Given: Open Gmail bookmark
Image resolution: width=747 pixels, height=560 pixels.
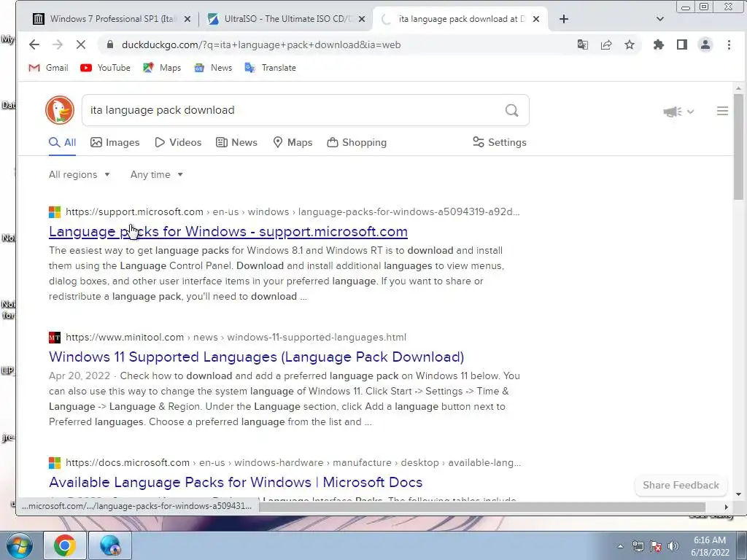Looking at the screenshot, I should pos(48,68).
